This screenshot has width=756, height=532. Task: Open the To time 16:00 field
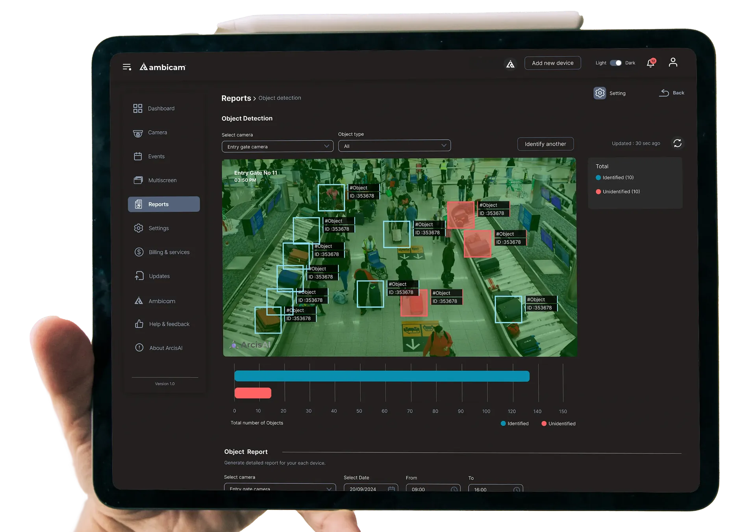[496, 489]
